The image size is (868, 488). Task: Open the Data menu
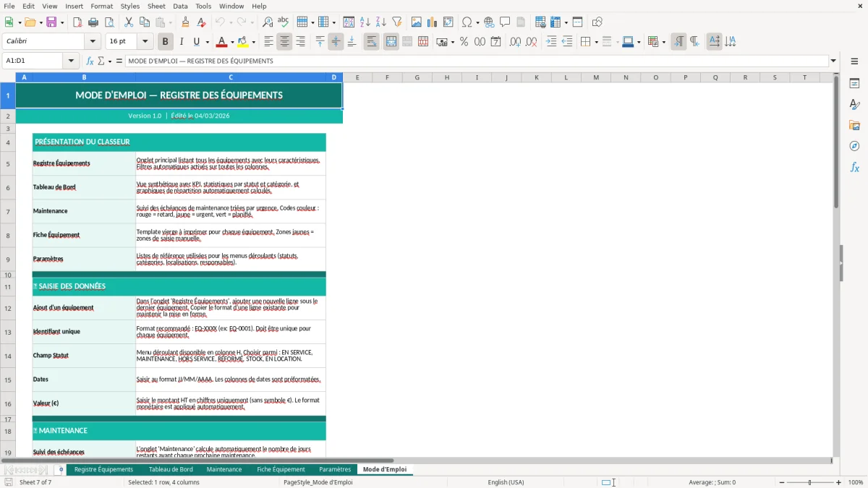tap(180, 6)
